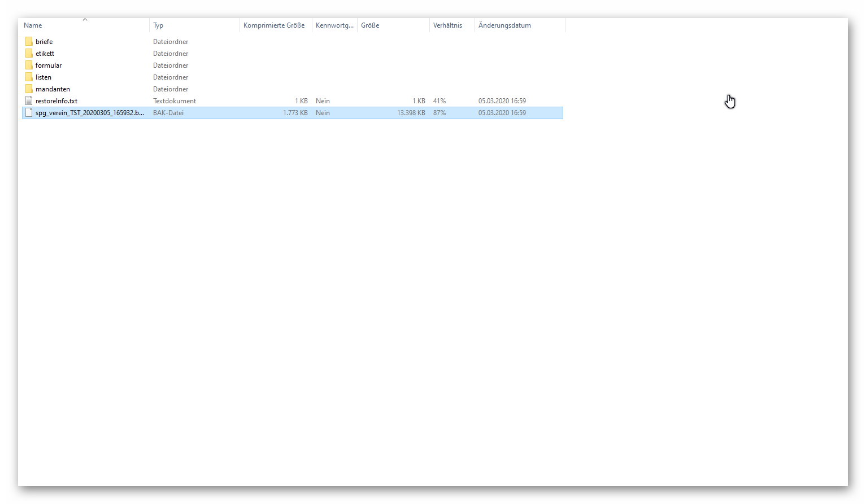Select the restoreInfo.txt file name
Screen dimensions: 866x504
point(56,101)
